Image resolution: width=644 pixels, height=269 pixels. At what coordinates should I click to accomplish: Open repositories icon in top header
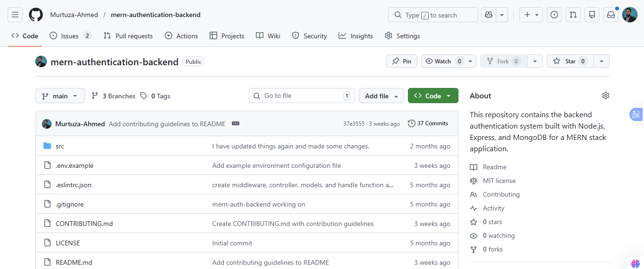coord(592,15)
